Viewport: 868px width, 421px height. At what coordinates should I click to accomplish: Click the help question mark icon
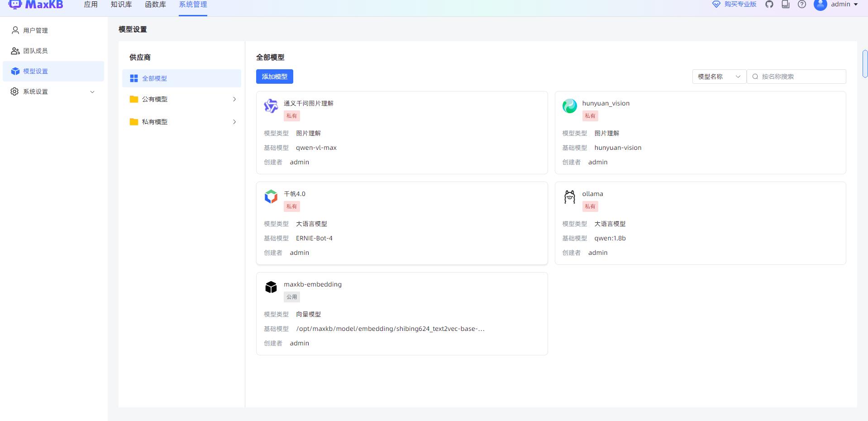(802, 5)
